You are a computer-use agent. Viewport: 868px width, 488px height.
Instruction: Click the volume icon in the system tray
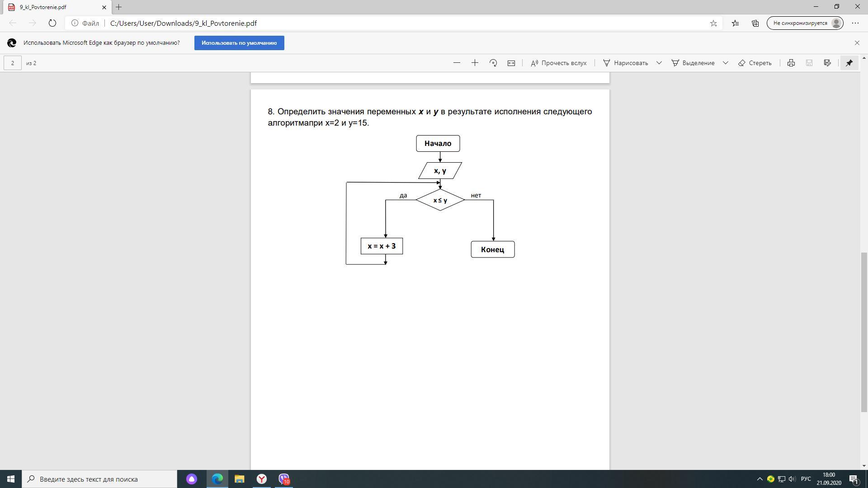point(792,479)
